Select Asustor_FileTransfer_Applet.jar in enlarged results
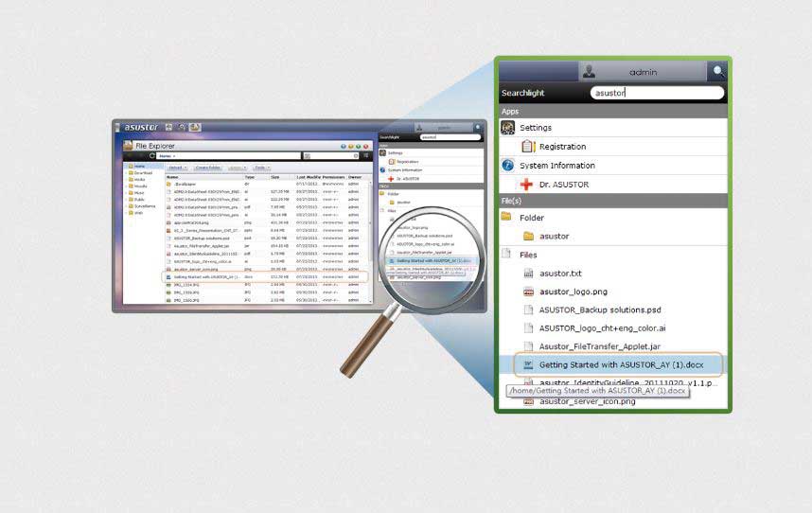 (x=613, y=346)
